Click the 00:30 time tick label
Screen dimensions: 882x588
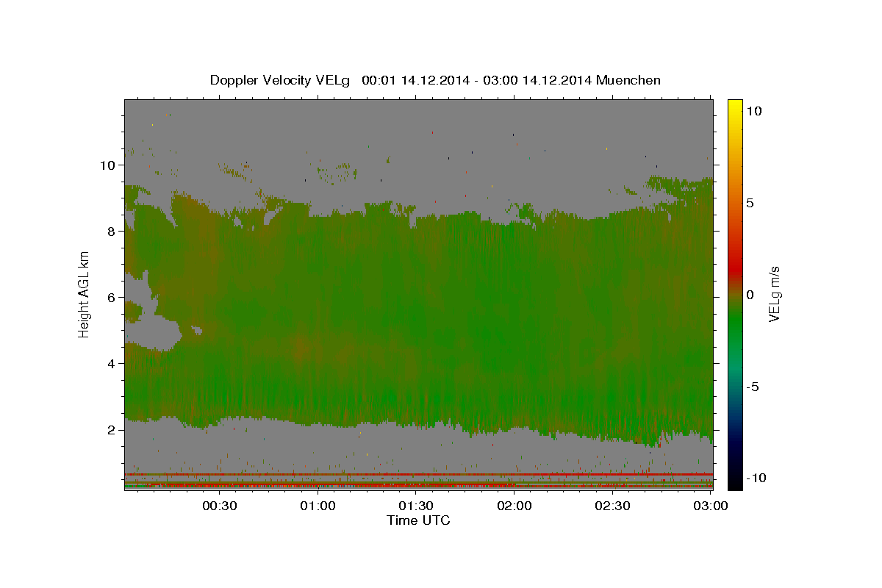pos(220,506)
